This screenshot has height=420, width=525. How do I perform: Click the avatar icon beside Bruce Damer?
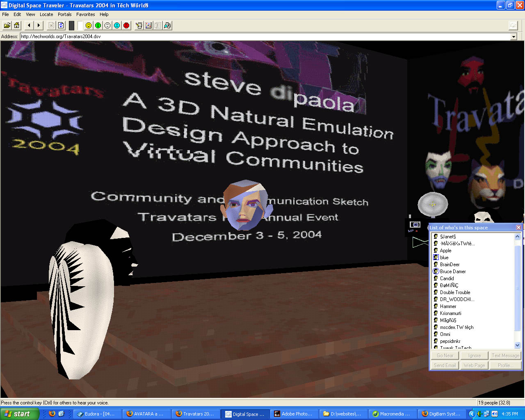[x=436, y=271]
